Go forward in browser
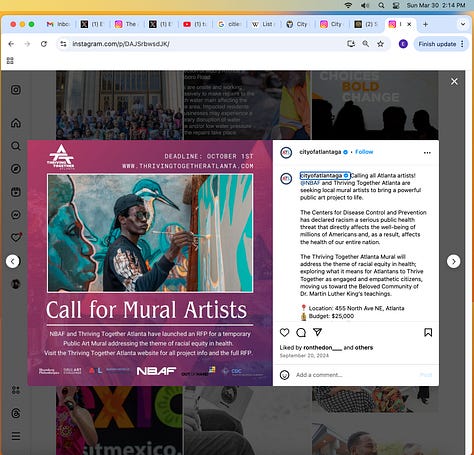Image resolution: width=474 pixels, height=455 pixels. click(x=27, y=44)
